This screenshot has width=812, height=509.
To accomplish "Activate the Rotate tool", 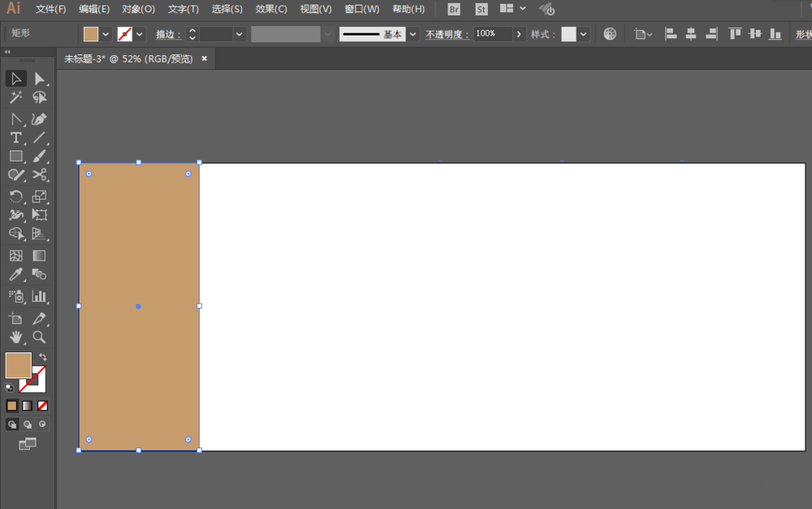I will coord(16,196).
